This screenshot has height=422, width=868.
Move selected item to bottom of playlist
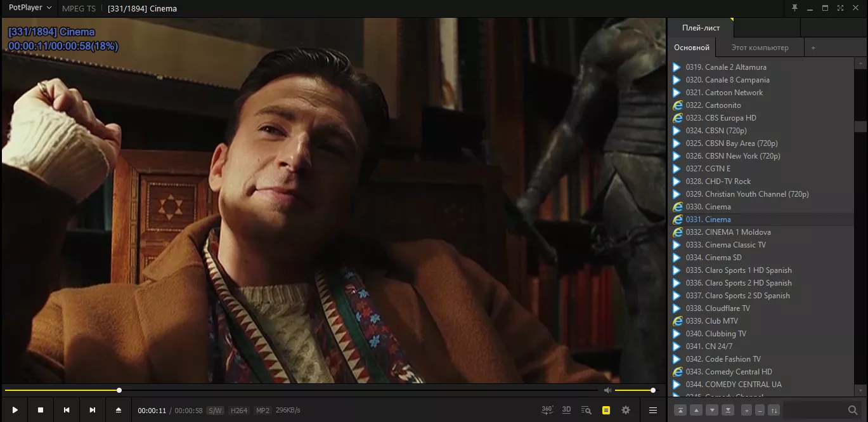point(728,410)
